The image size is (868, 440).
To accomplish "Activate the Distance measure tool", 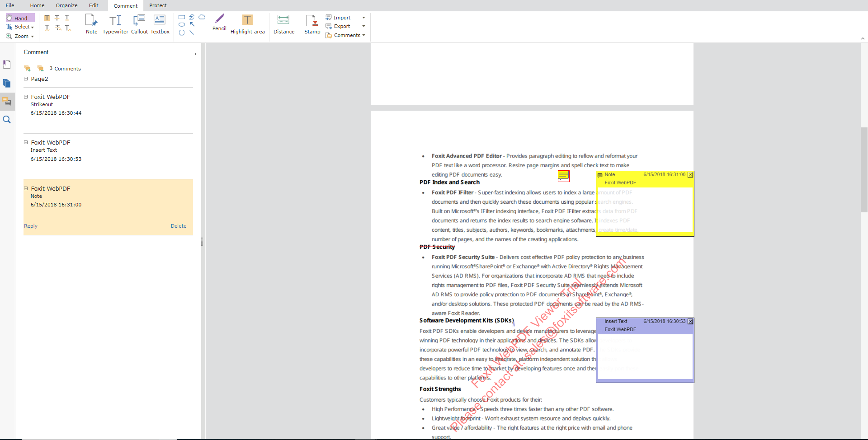I will (284, 24).
